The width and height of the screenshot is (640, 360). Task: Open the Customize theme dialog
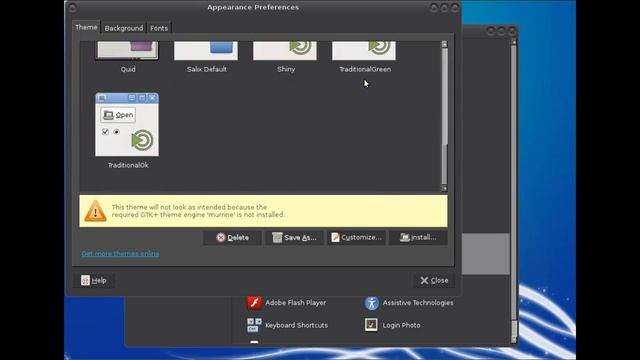coord(356,238)
